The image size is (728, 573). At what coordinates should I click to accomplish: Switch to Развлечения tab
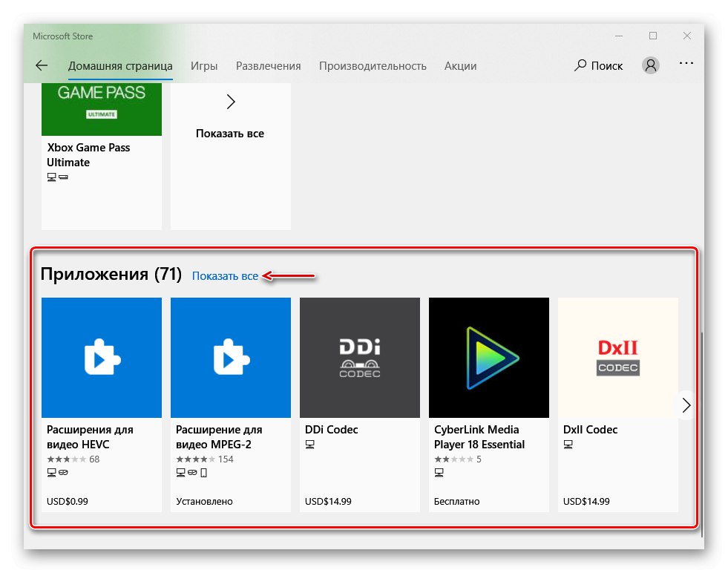pos(269,66)
